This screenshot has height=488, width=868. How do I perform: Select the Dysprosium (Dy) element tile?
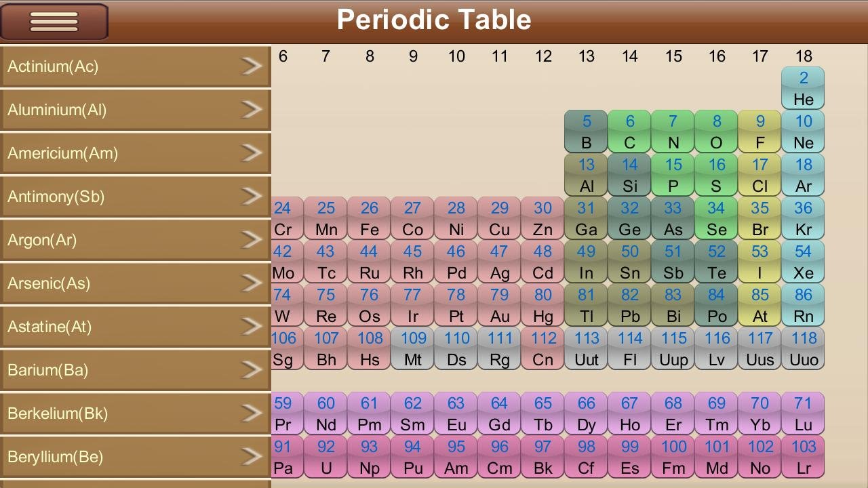[586, 413]
